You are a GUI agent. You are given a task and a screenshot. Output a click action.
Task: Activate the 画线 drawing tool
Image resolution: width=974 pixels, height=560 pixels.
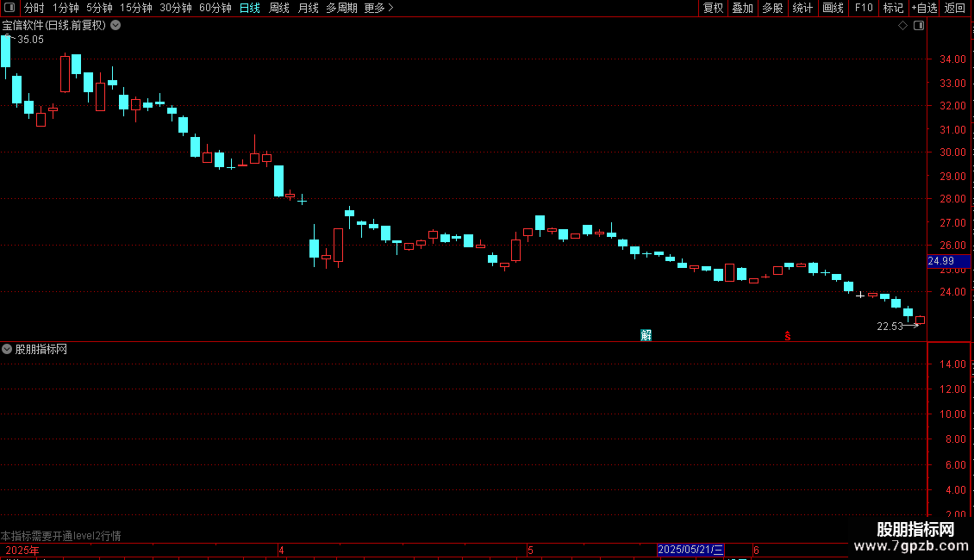[833, 8]
